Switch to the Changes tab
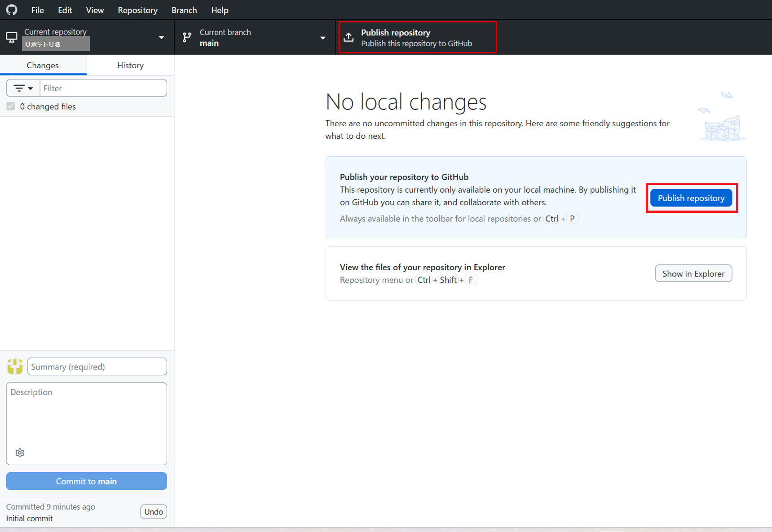Image resolution: width=772 pixels, height=532 pixels. [43, 65]
